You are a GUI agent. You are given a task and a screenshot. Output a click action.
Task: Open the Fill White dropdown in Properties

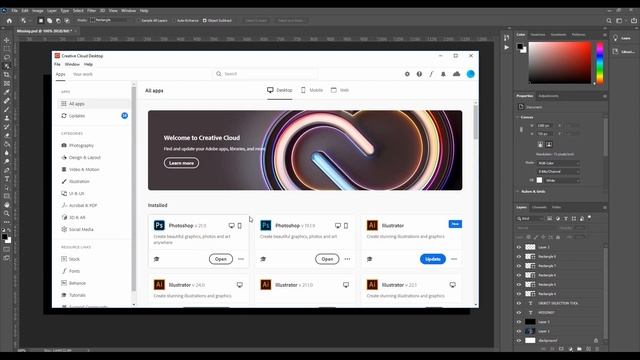tap(562, 180)
